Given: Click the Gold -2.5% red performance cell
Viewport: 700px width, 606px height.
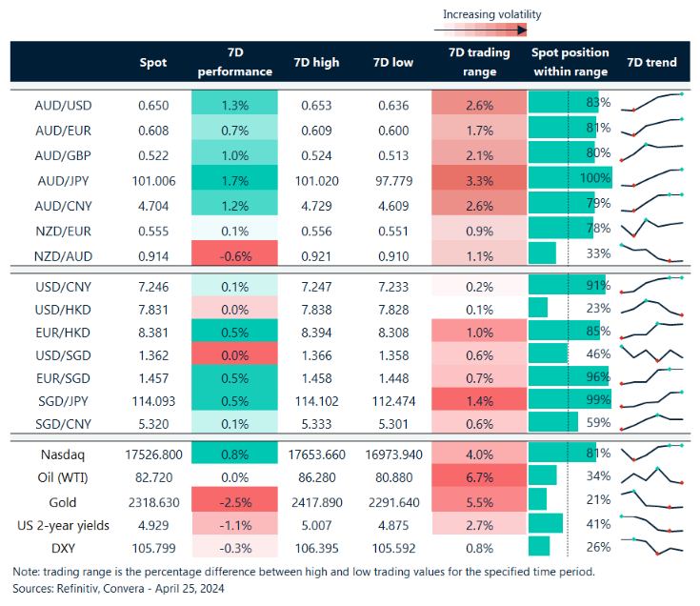Looking at the screenshot, I should [234, 501].
